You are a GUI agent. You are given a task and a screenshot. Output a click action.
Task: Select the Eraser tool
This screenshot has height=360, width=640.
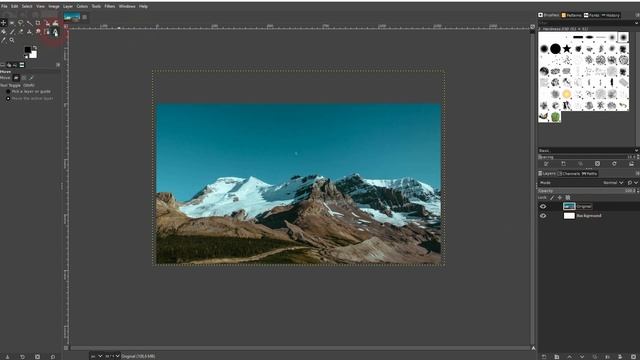pos(21,31)
